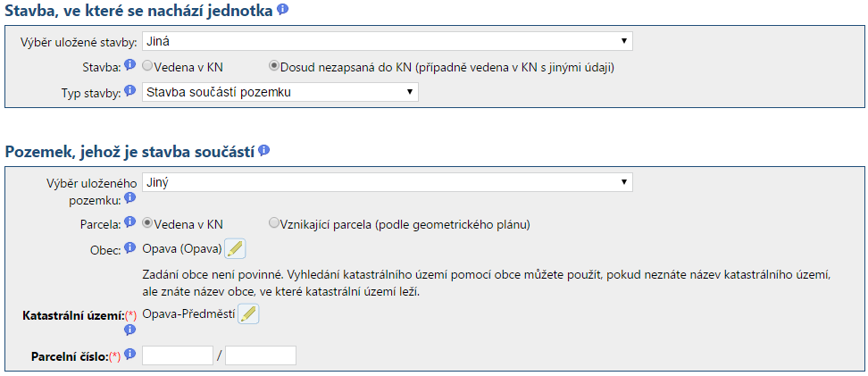Click info icon beside the 'Stavba, ve které se nachází jednotka' heading
Viewport: 868px width, 376px height.
tap(283, 10)
